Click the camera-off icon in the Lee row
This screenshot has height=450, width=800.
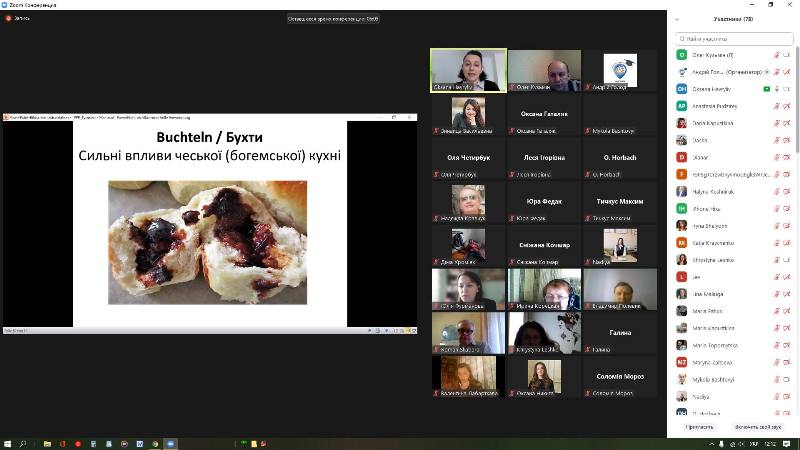click(787, 277)
